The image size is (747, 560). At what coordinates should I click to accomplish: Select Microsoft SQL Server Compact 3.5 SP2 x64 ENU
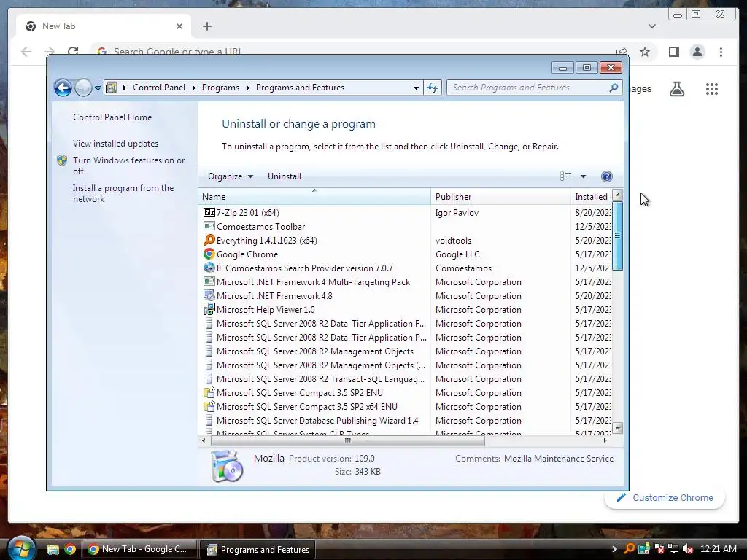click(307, 407)
